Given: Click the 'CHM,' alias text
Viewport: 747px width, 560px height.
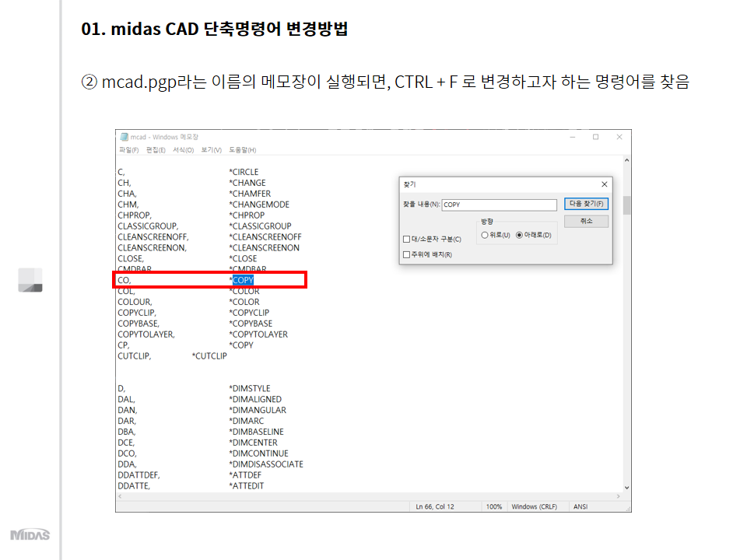Looking at the screenshot, I should tap(128, 205).
